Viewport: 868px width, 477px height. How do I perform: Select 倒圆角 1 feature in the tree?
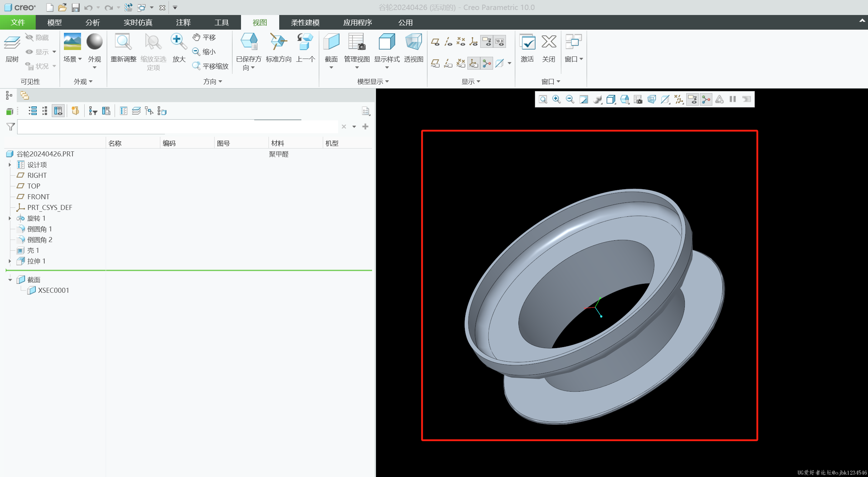coord(40,229)
